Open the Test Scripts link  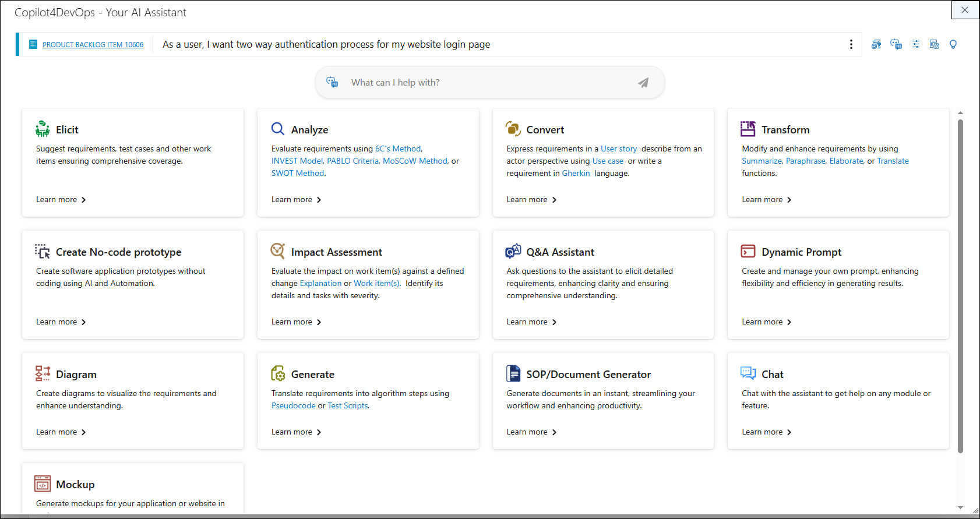pos(348,406)
